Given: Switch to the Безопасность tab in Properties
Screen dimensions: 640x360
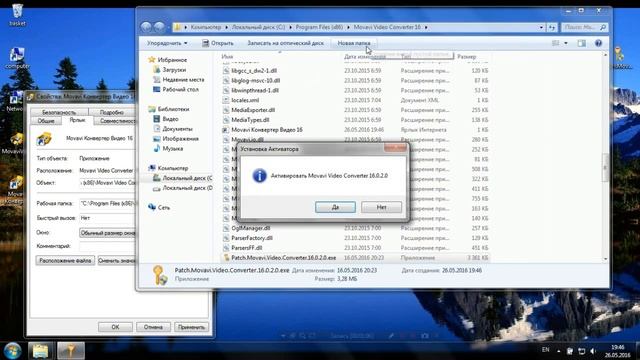Looking at the screenshot, I should click(x=59, y=112).
